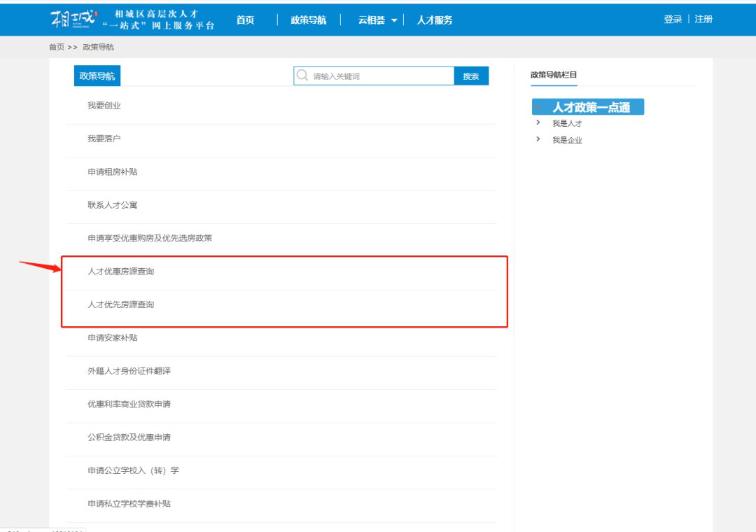Click the magnifier icon in search box
This screenshot has width=756, height=532.
(x=302, y=76)
